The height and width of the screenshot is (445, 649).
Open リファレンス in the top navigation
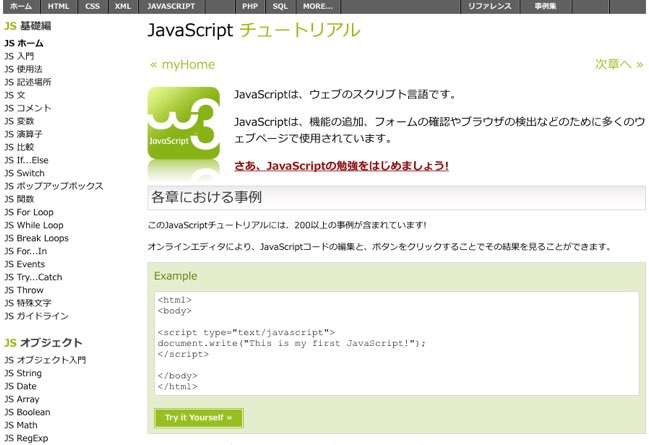(x=490, y=6)
